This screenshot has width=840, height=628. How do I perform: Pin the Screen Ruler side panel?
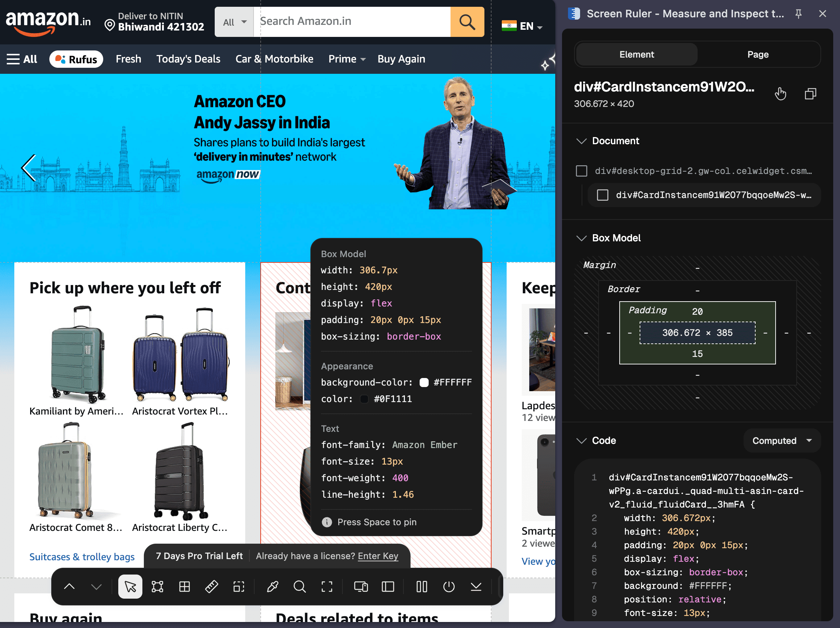click(x=799, y=14)
